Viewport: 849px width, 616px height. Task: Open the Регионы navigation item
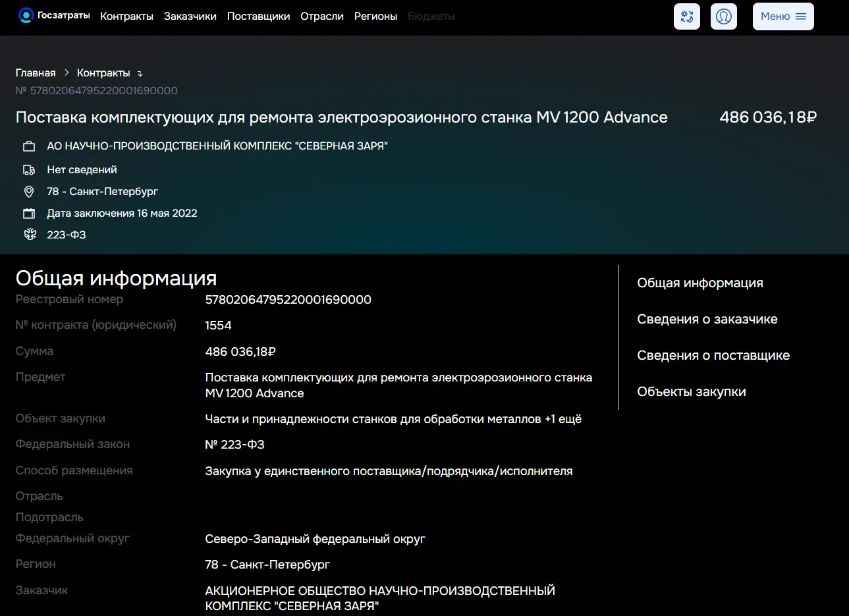(376, 16)
